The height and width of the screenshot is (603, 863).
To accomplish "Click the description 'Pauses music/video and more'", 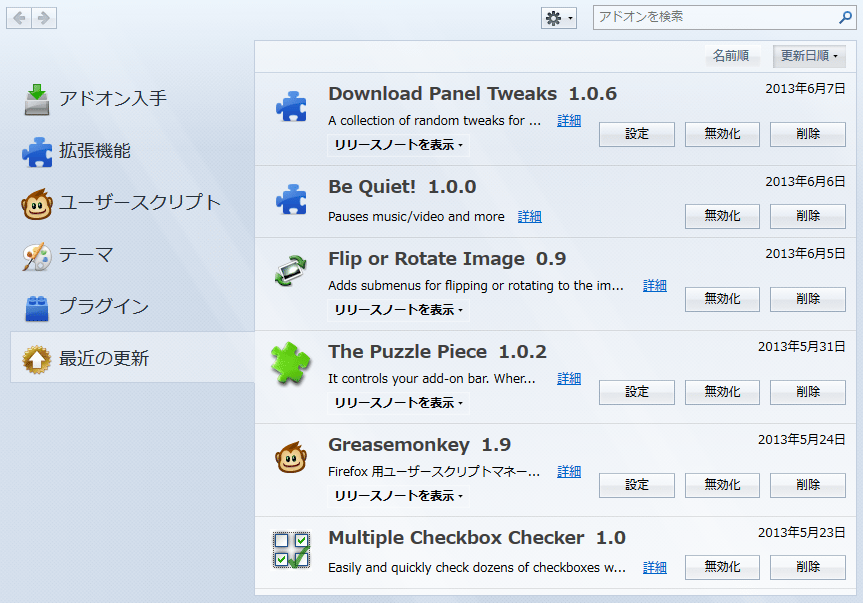I will point(416,217).
